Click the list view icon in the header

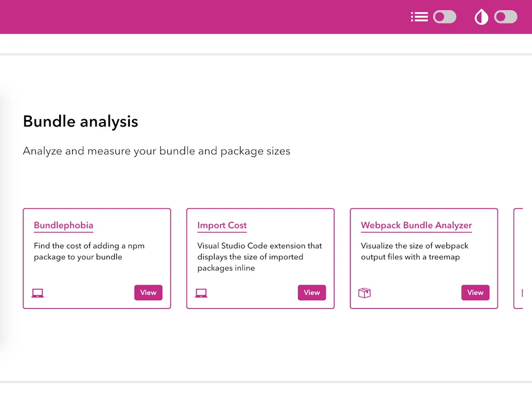click(419, 17)
